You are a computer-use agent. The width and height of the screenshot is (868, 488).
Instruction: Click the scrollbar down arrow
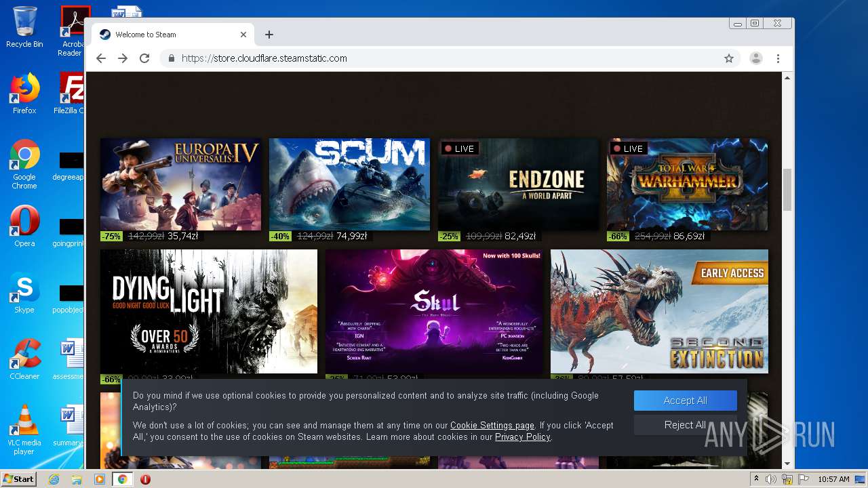[787, 464]
